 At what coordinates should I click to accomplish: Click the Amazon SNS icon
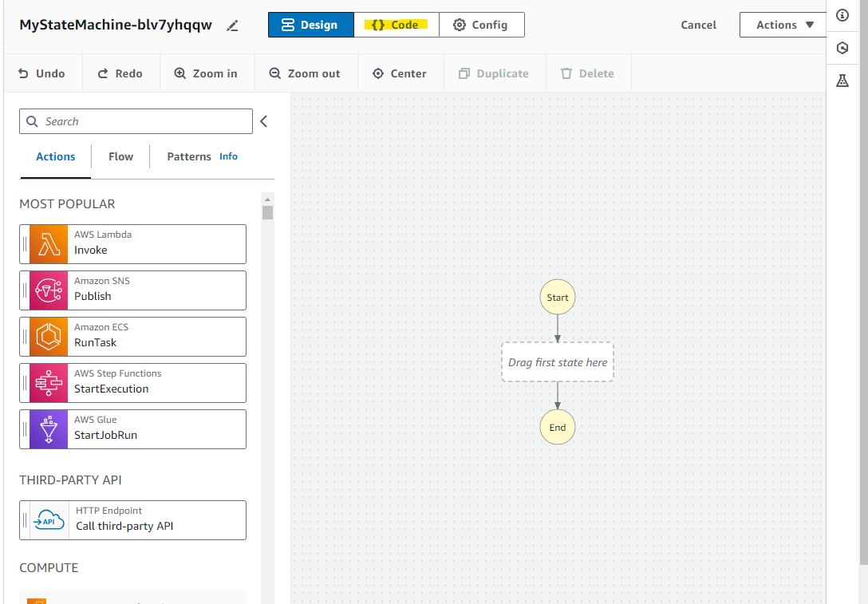pos(49,290)
